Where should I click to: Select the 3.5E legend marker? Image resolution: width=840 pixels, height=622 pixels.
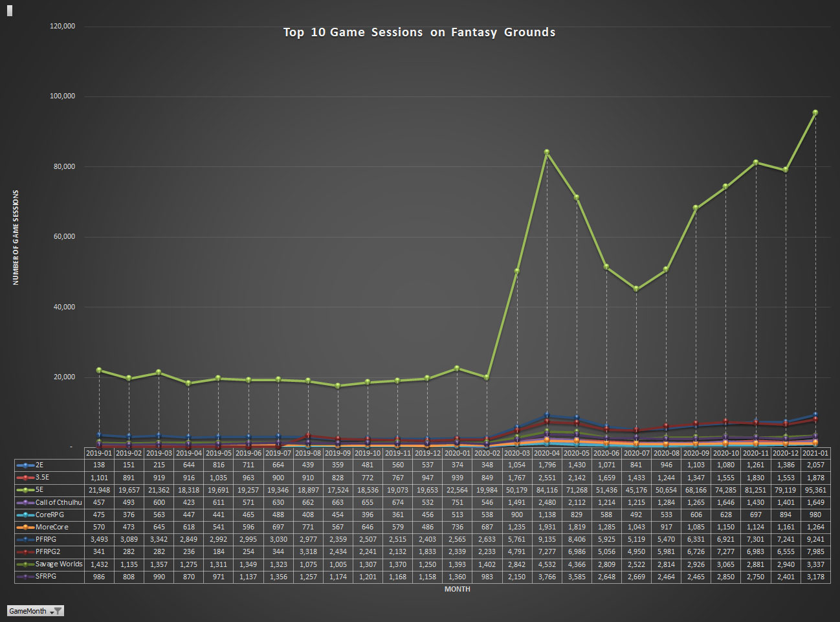(25, 478)
